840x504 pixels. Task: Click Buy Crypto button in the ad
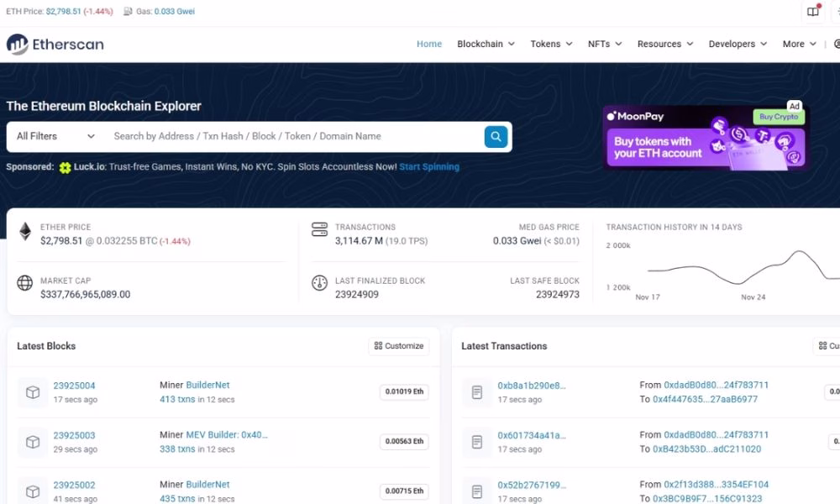[x=779, y=117]
